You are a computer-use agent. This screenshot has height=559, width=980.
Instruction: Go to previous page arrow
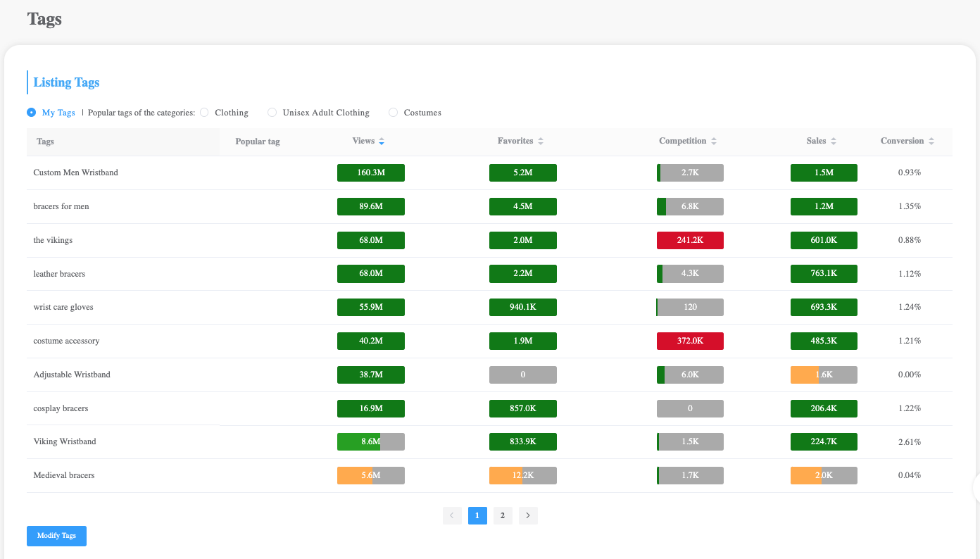point(452,515)
